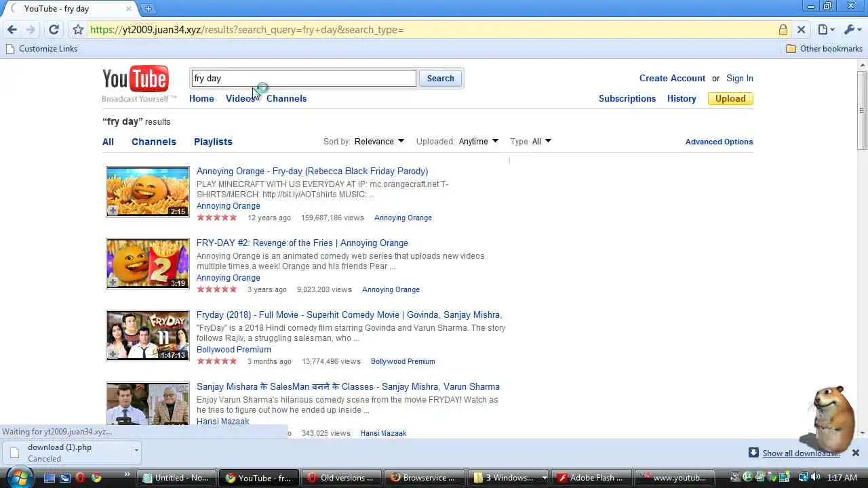Launch Opera from quick launch
The height and width of the screenshot is (488, 868).
(81, 478)
